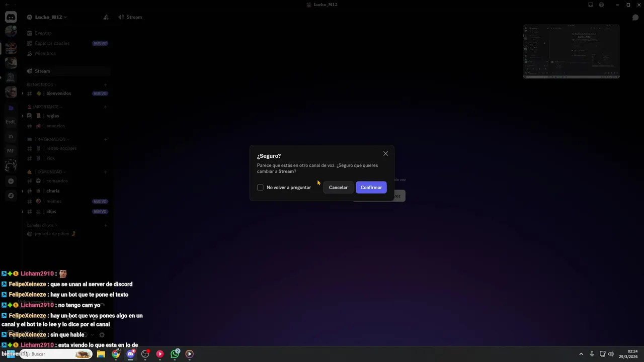644x362 pixels.
Task: Open the Discord inbox icon in title bar
Action: click(591, 5)
